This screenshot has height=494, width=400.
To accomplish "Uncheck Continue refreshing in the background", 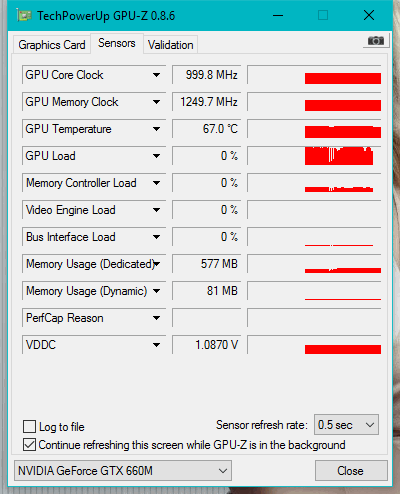I will 29,445.
